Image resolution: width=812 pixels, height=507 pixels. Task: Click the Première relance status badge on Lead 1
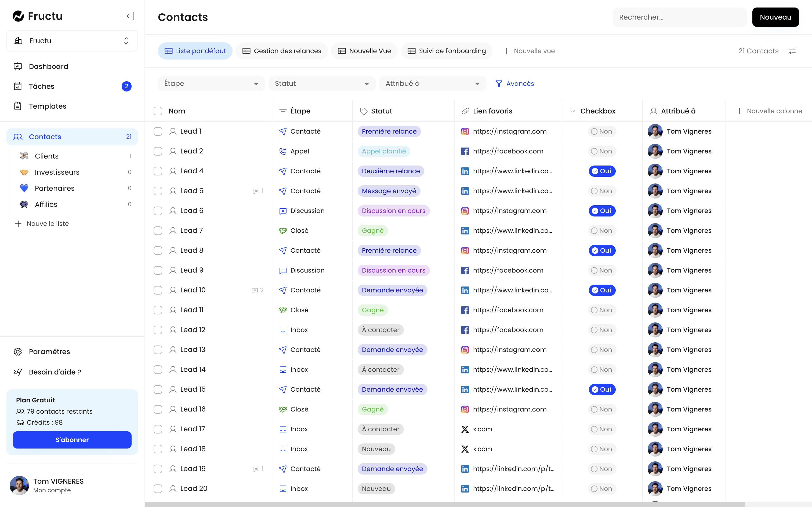389,131
